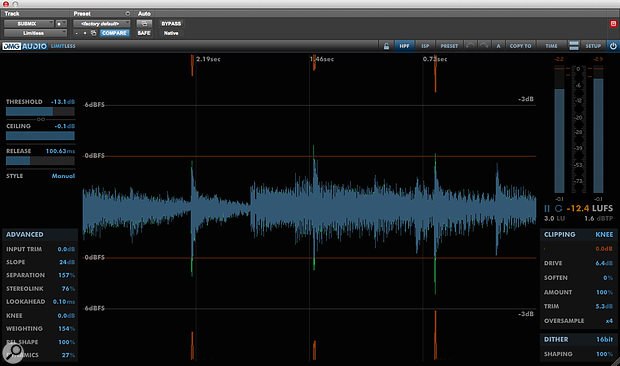
Task: Open the SETUP menu
Action: pyautogui.click(x=593, y=46)
